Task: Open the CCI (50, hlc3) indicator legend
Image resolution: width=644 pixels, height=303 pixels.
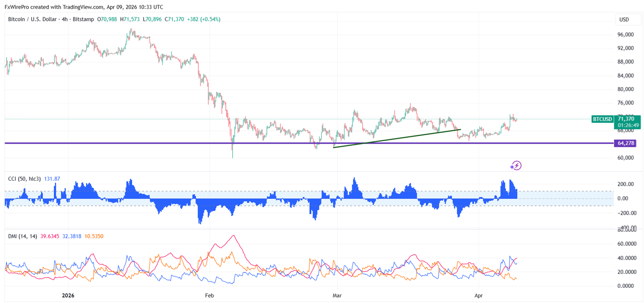Action: point(25,179)
